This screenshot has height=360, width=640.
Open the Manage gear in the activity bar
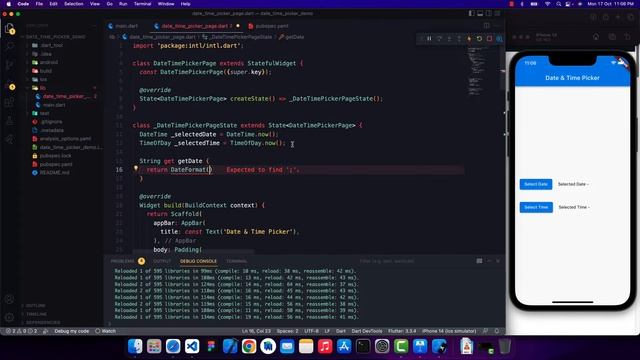pyautogui.click(x=9, y=317)
